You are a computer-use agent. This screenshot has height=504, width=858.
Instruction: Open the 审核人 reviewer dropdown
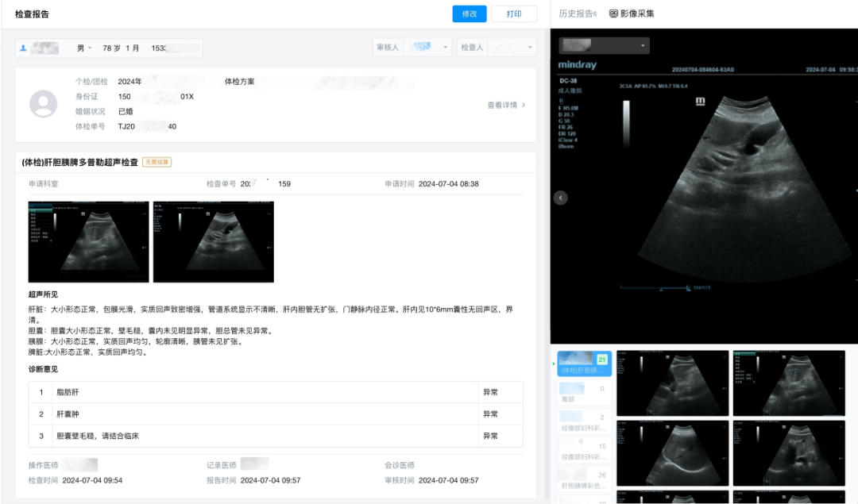click(413, 48)
